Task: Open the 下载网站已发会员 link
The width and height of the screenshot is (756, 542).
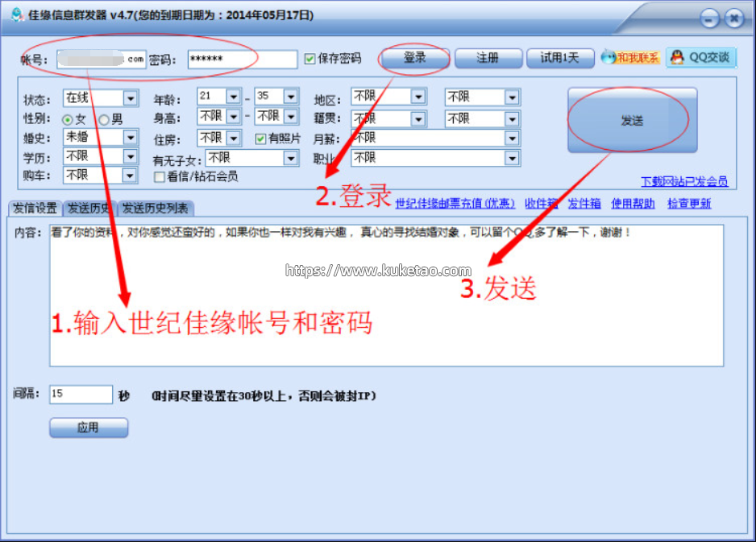Action: [x=684, y=182]
